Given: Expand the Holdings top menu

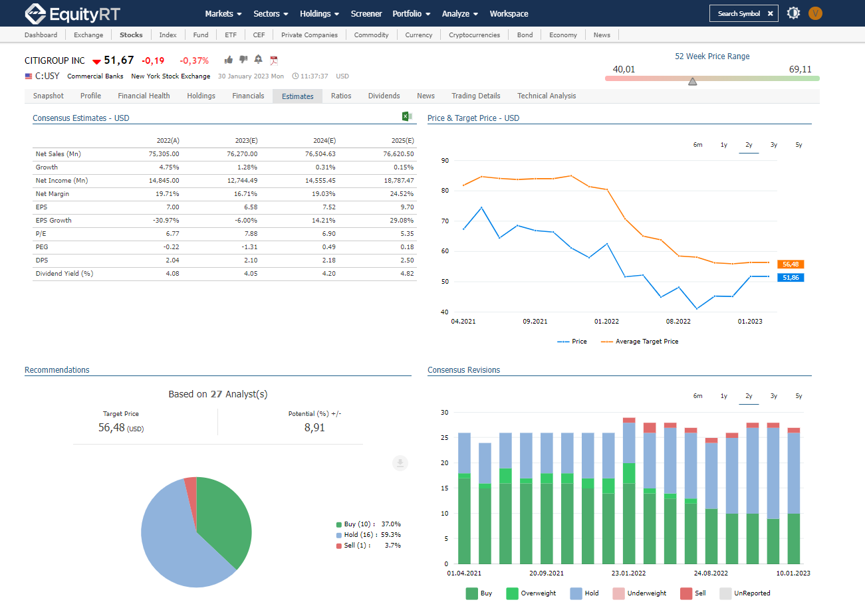Looking at the screenshot, I should (319, 13).
